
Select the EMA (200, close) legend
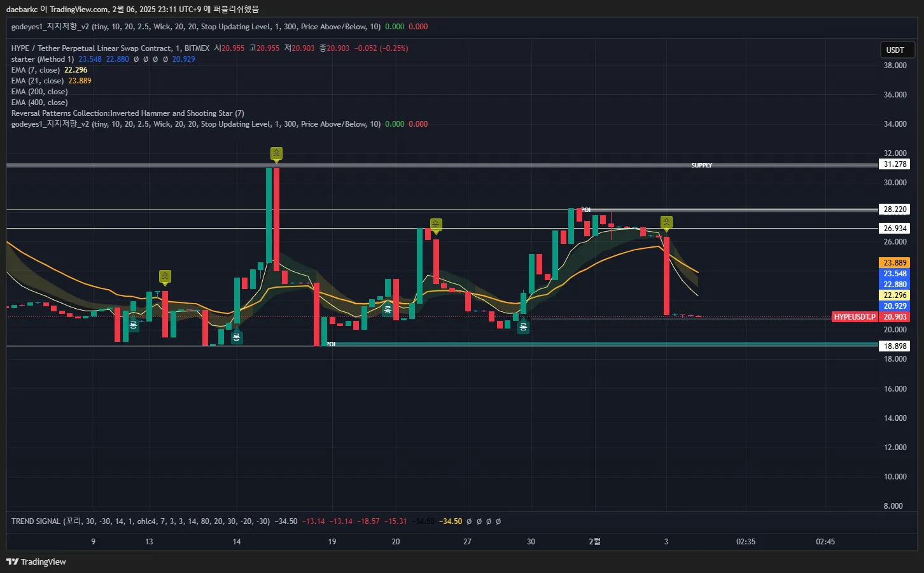(39, 92)
